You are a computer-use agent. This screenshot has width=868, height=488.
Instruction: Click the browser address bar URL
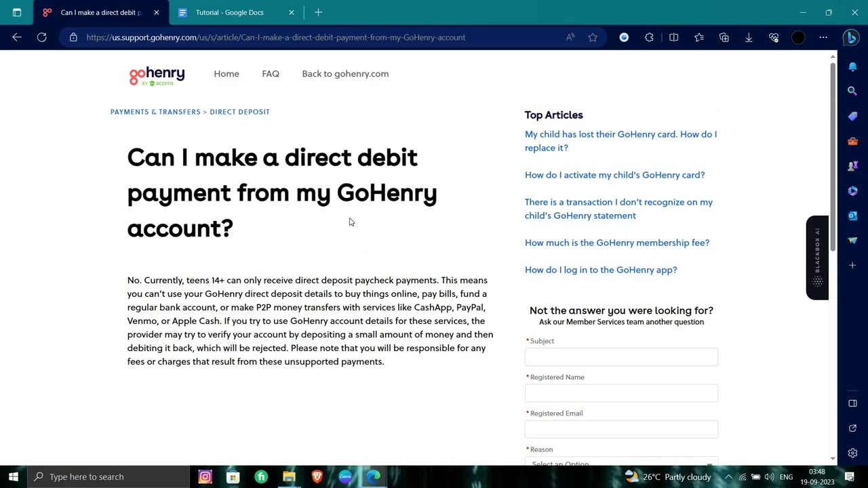pyautogui.click(x=275, y=37)
